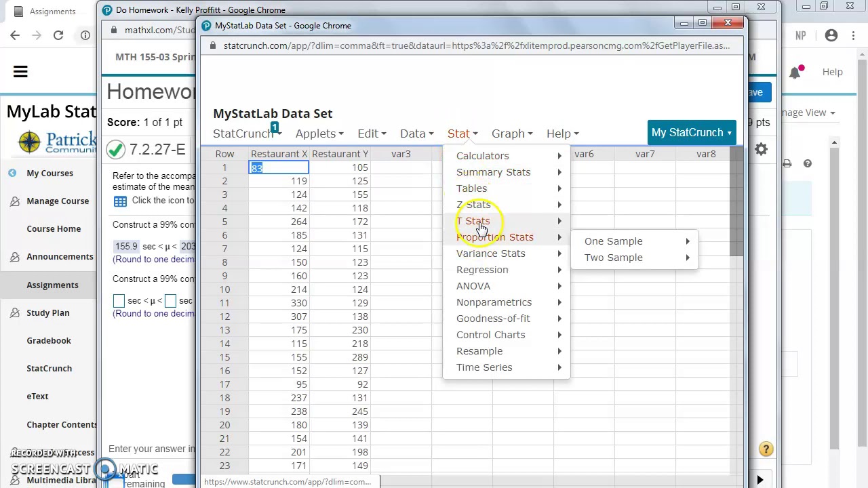This screenshot has height=488, width=868.
Task: Click the cell showing 289 in Restaurant Y
Action: (340, 357)
